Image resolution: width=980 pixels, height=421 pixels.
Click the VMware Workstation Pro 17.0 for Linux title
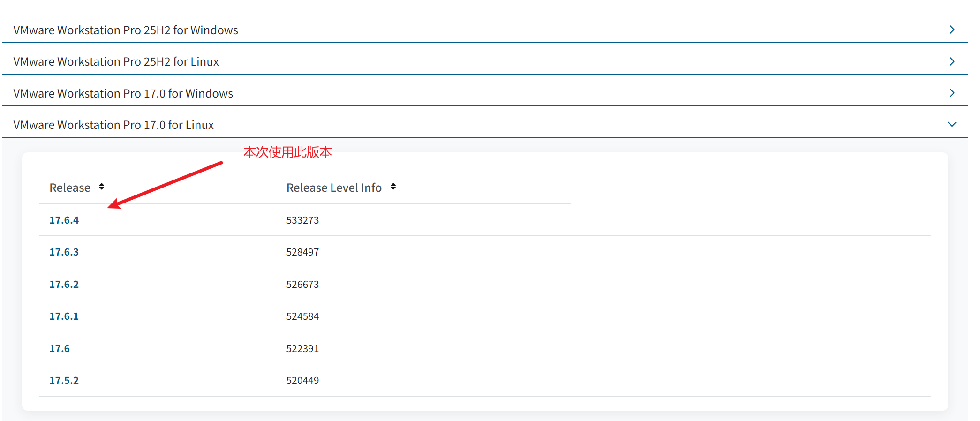113,125
